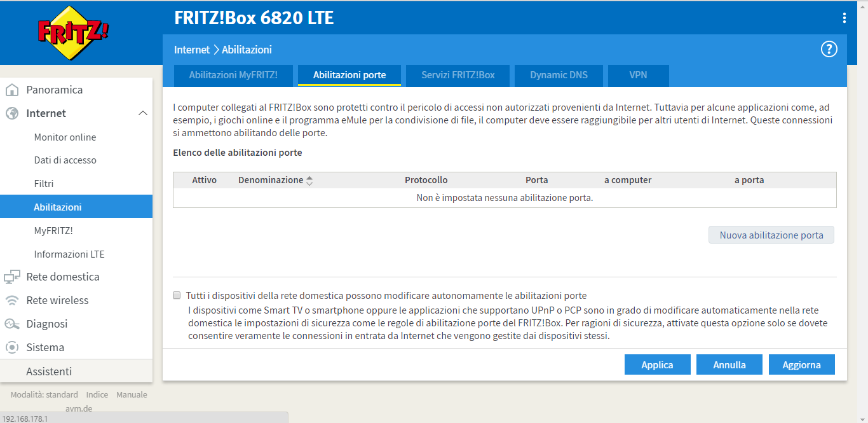The image size is (868, 423).
Task: Click the Rete wireless Wi-Fi icon
Action: (x=12, y=300)
